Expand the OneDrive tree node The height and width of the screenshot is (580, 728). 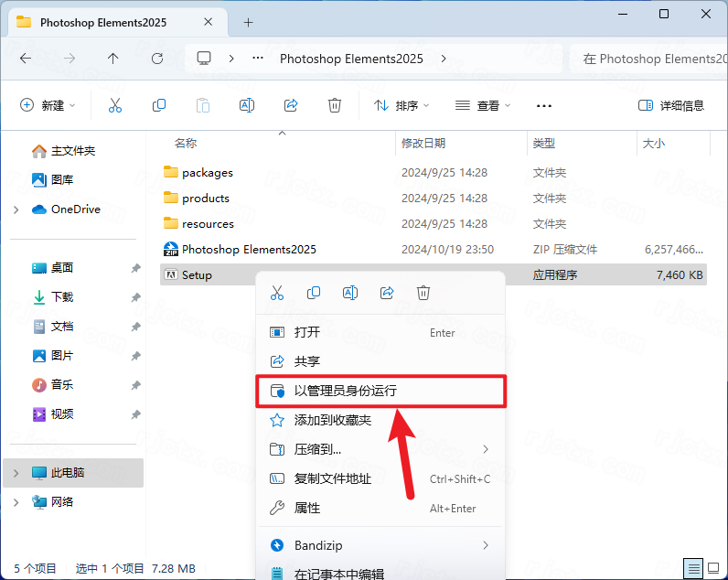pos(16,209)
